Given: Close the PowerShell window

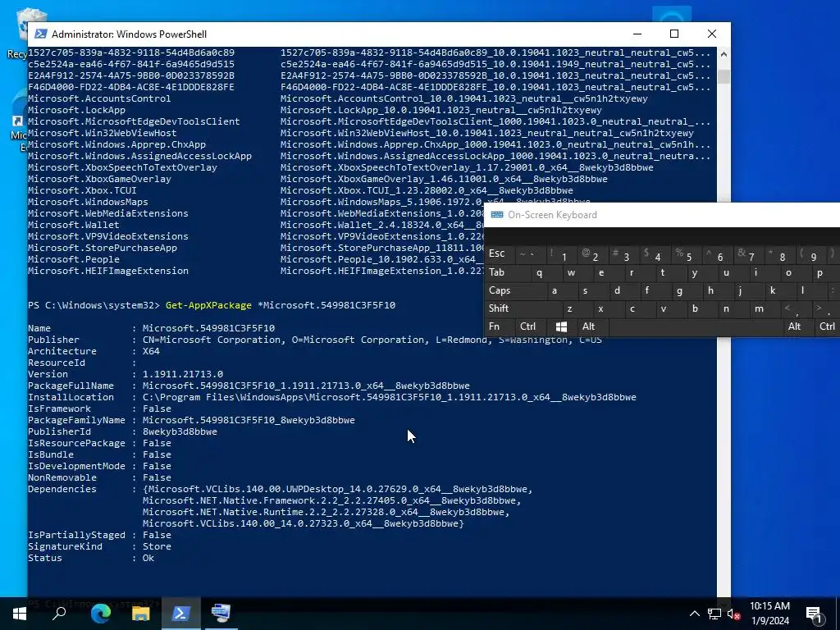Looking at the screenshot, I should [x=712, y=34].
